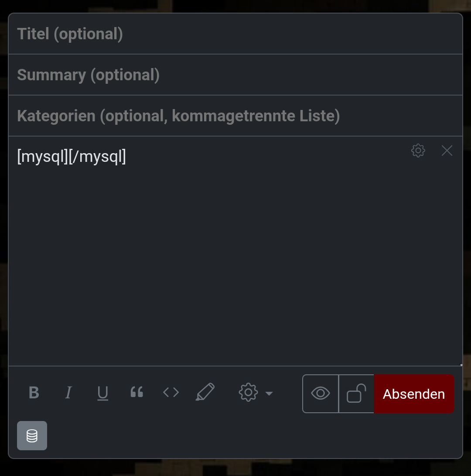471x476 pixels.
Task: Toggle the open padlock permissions button
Action: [356, 394]
